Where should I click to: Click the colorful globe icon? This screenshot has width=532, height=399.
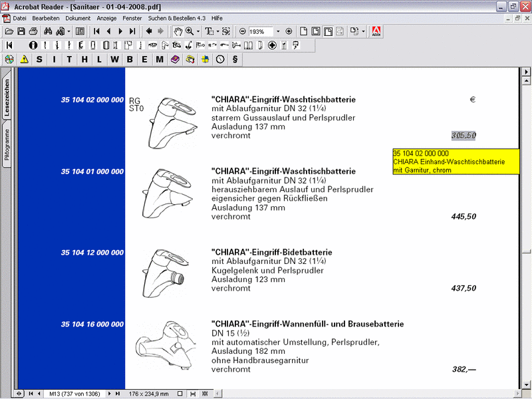tap(9, 59)
